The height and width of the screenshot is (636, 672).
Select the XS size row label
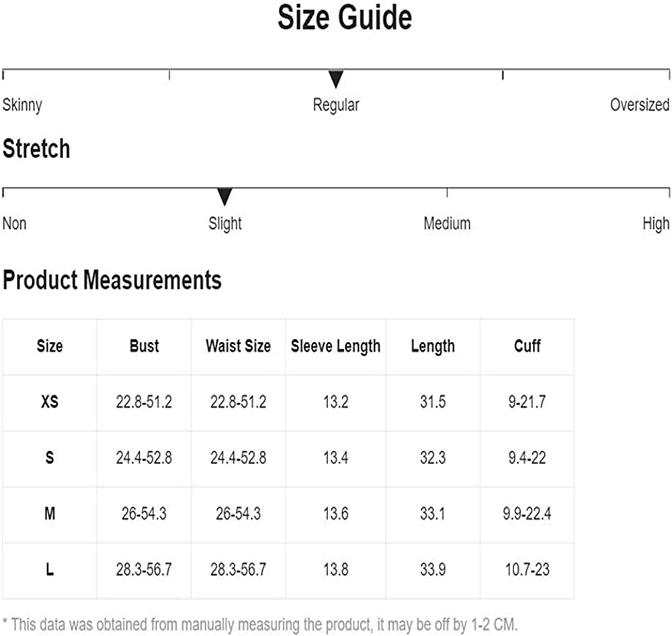[50, 402]
